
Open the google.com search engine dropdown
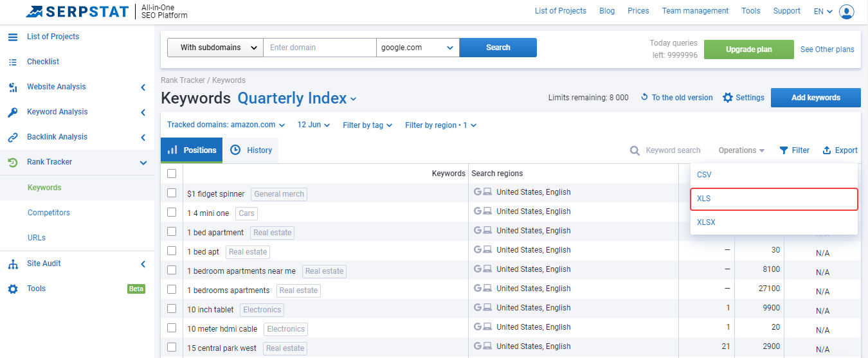(418, 48)
